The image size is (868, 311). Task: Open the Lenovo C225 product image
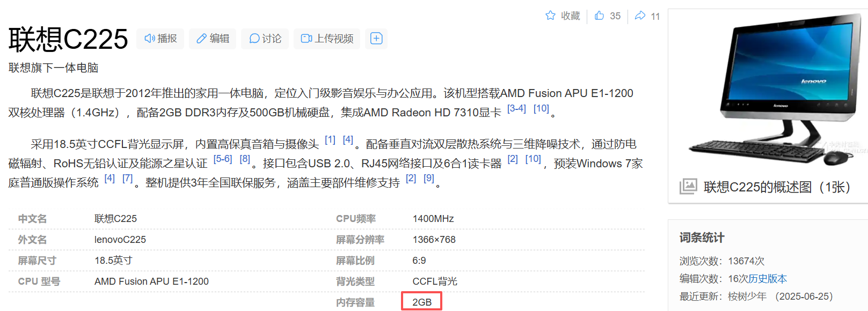click(x=772, y=90)
